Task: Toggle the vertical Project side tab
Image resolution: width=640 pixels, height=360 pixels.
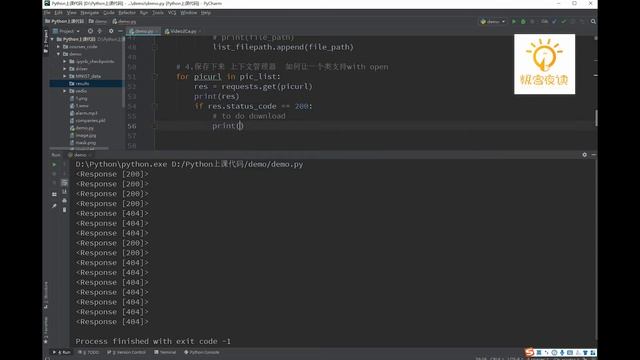Action: [x=46, y=41]
